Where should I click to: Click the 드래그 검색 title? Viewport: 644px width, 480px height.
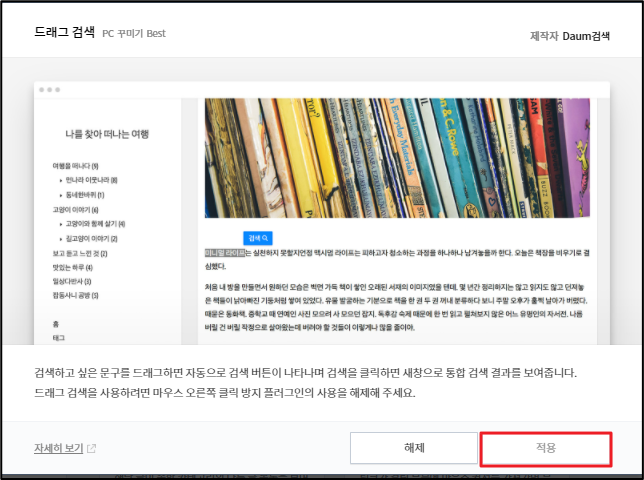[64, 32]
